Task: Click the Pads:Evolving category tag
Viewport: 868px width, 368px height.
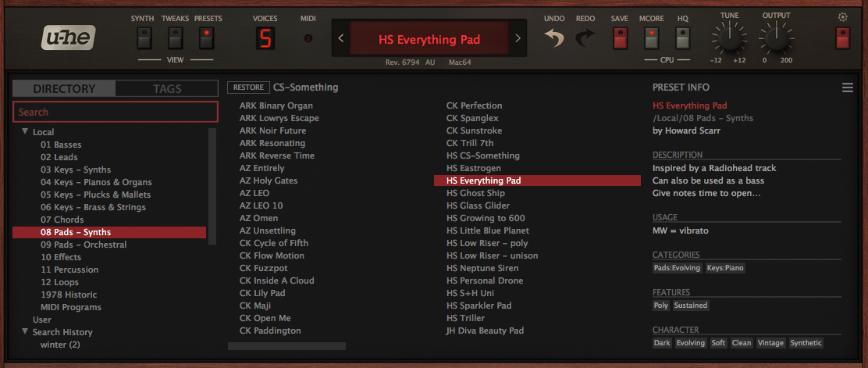Action: click(x=677, y=268)
